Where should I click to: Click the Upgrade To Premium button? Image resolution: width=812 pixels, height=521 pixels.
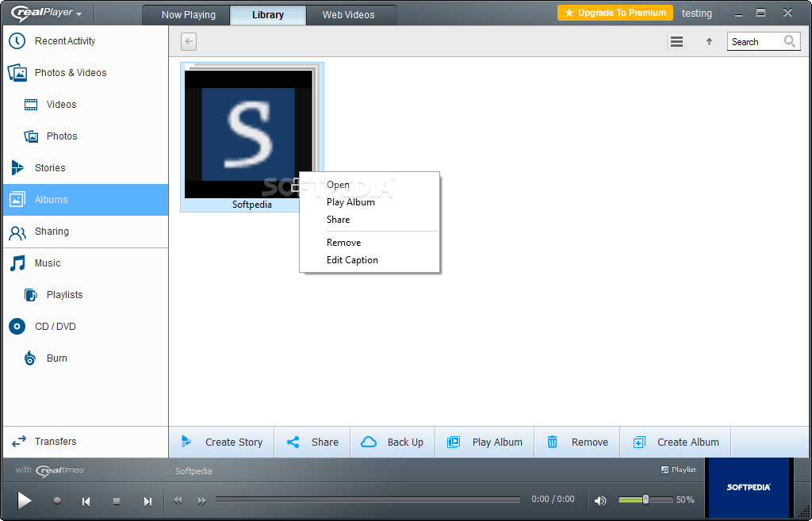(x=615, y=13)
